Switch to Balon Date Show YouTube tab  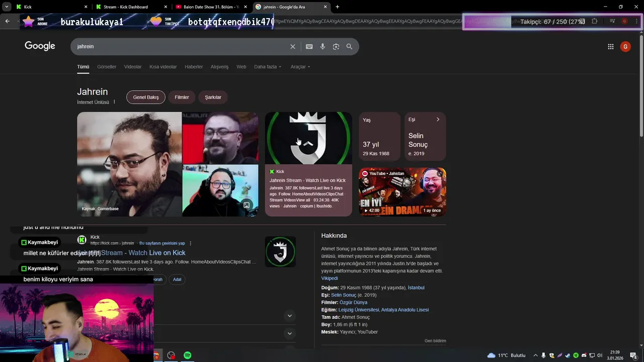[x=211, y=7]
